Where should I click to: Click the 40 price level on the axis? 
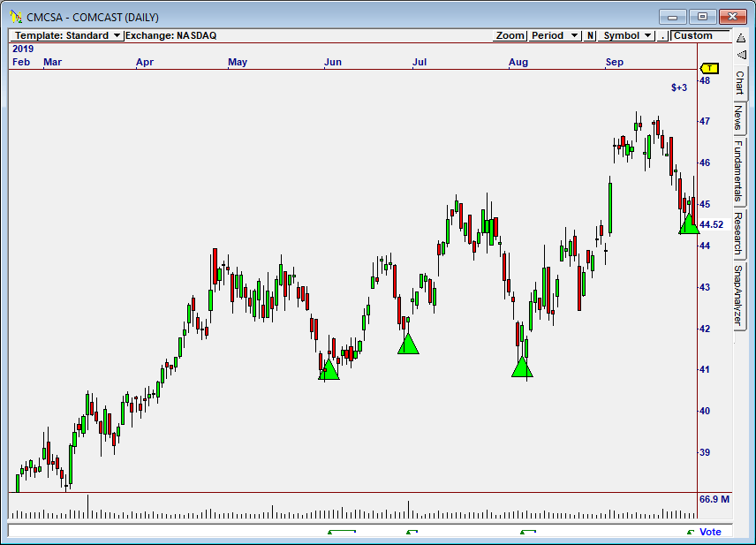(705, 411)
